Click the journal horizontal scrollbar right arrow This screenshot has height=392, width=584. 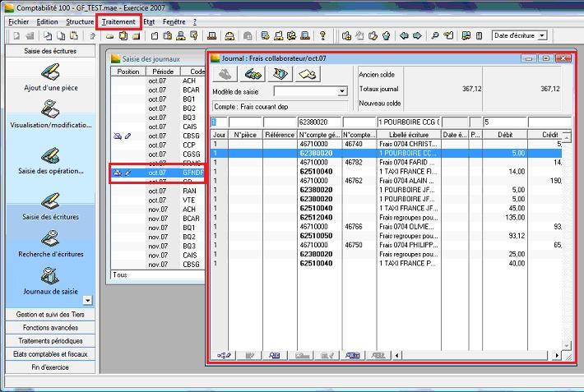pyautogui.click(x=559, y=355)
